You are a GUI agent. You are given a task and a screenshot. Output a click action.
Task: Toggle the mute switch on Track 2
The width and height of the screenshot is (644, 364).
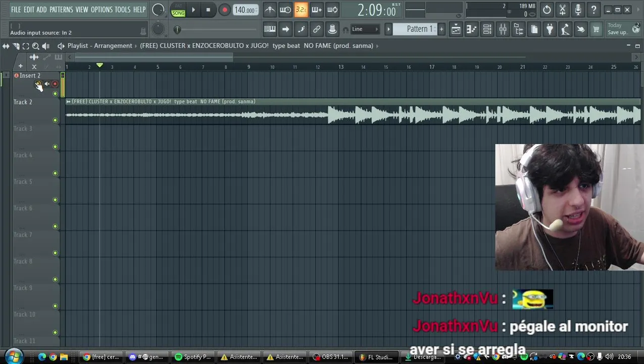[x=55, y=120]
